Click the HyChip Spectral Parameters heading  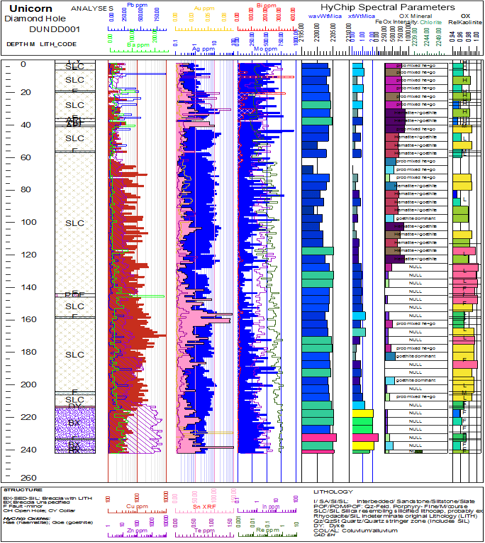point(387,7)
